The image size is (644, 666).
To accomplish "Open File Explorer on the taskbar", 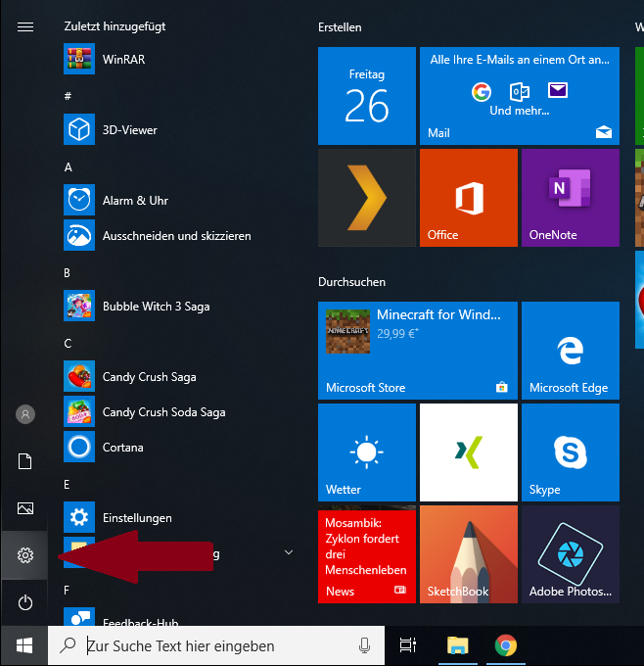I will (x=458, y=645).
